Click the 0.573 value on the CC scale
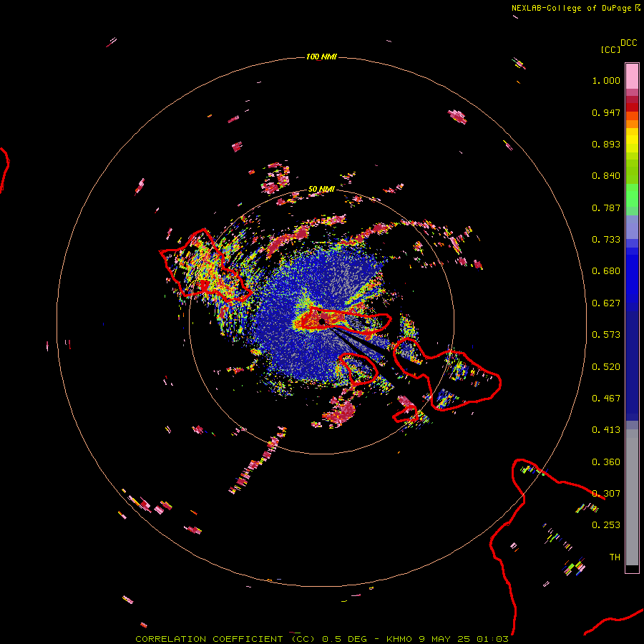This screenshot has height=644, width=644. [606, 335]
